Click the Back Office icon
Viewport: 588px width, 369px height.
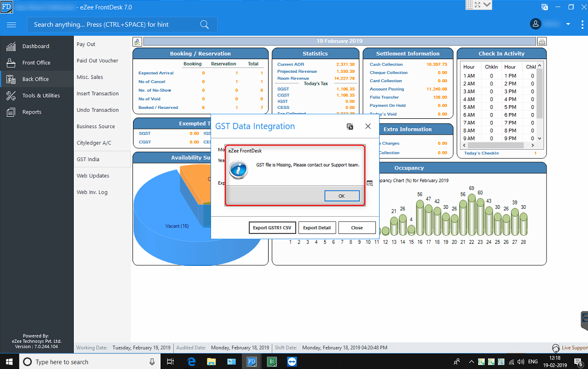(11, 79)
